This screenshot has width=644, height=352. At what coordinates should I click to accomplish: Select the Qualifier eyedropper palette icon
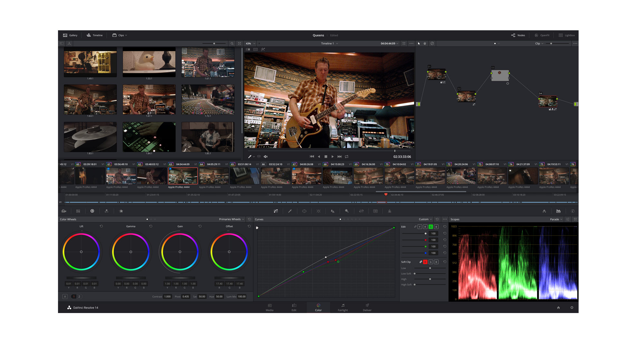290,211
